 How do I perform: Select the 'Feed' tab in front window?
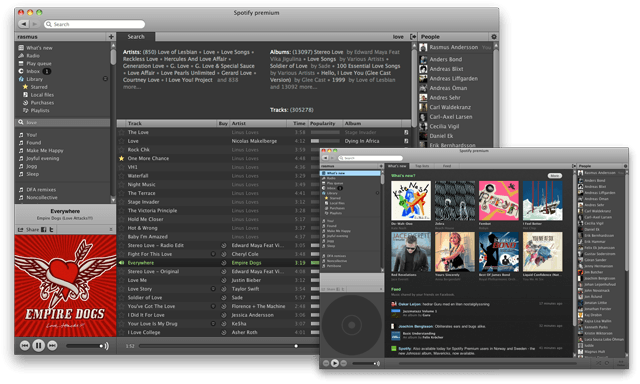tap(447, 166)
